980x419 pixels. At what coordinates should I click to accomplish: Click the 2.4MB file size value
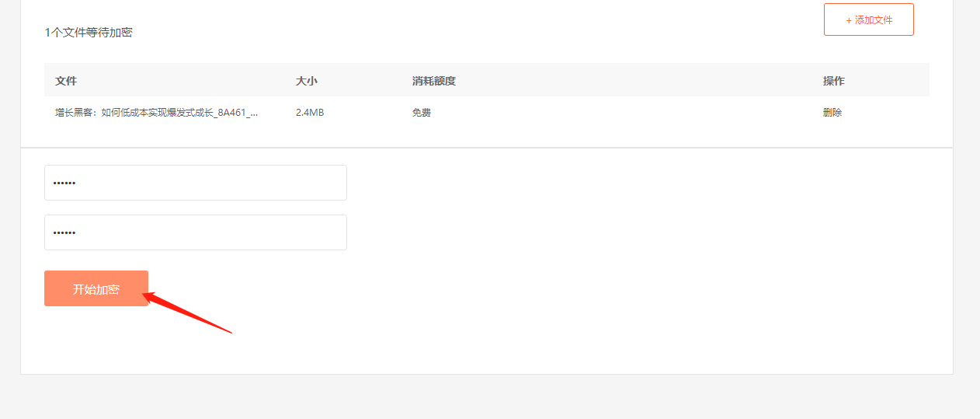[x=310, y=112]
